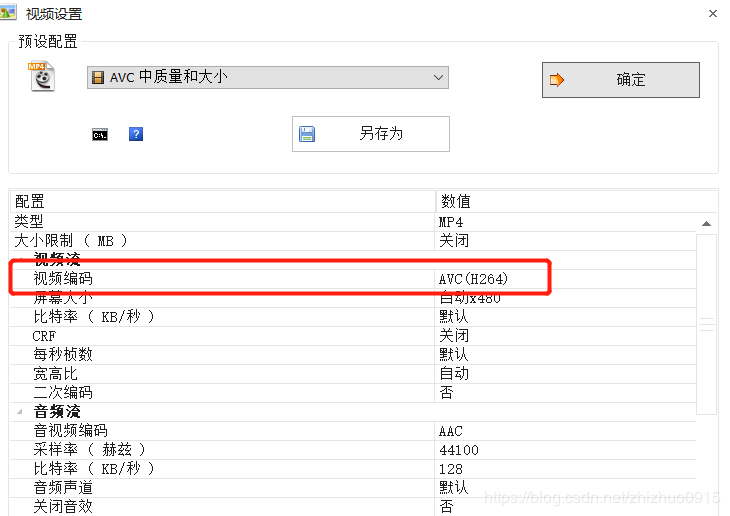Open the AVC 中质量和大小 preset dropdown
The height and width of the screenshot is (516, 730).
tap(438, 77)
